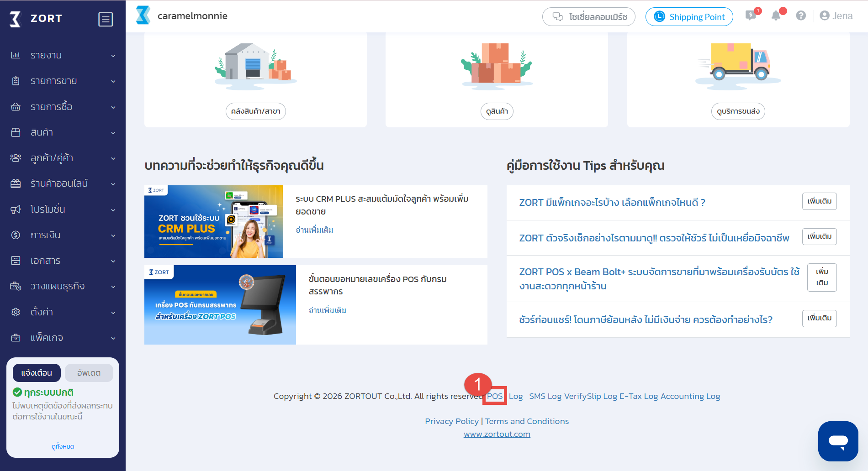Click the แพ็คเกจ briefcase icon

pos(16,338)
